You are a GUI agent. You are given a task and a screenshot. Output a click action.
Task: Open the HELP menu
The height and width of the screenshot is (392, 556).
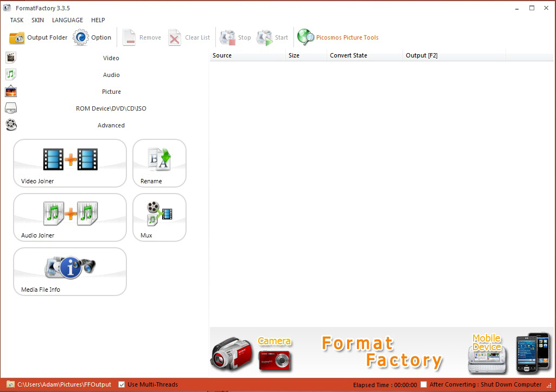(x=98, y=20)
